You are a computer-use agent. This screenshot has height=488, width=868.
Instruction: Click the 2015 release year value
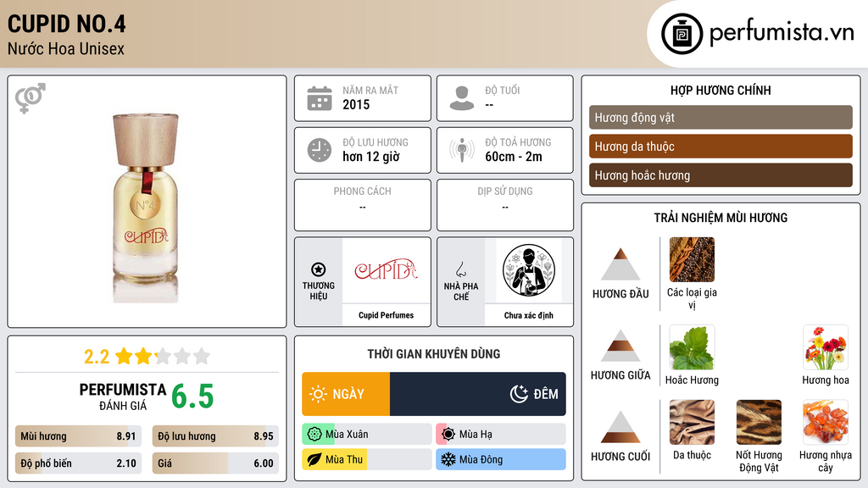click(x=356, y=104)
